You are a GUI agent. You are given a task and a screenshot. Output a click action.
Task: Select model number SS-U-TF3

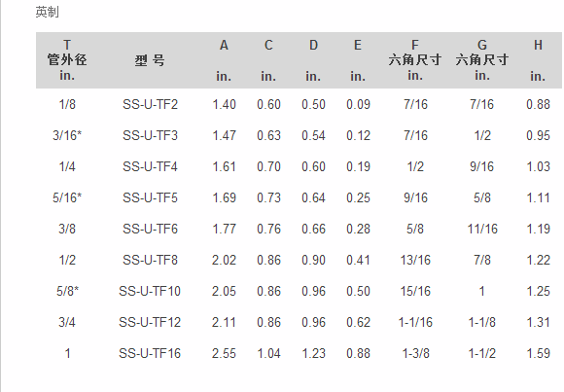point(150,135)
